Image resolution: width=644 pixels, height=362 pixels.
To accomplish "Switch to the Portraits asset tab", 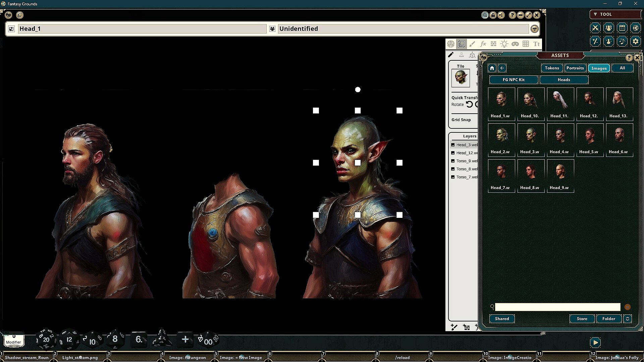I will coord(575,68).
